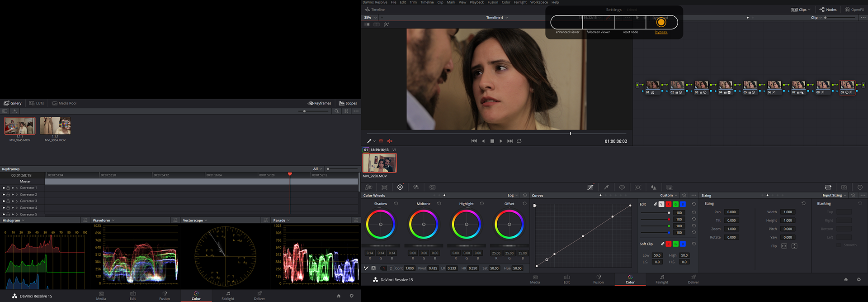Open the Custom curves mode dropdown
868x302 pixels.
[669, 196]
